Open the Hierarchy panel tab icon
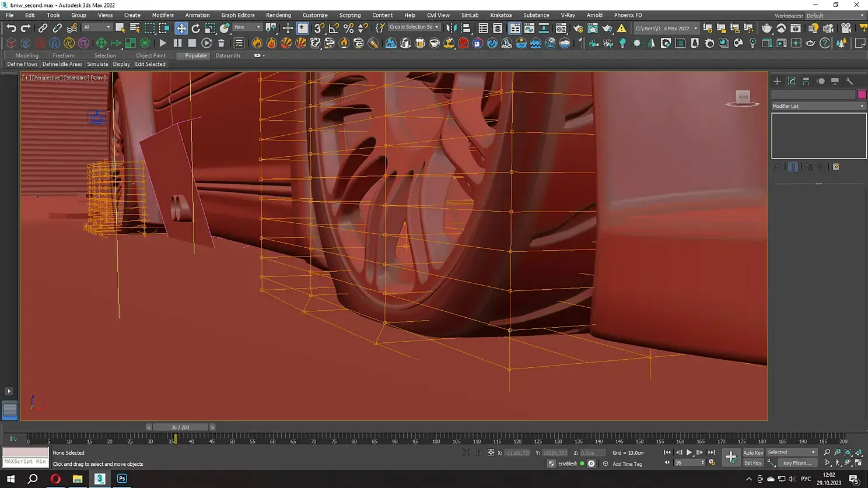This screenshot has height=488, width=868. coord(806,81)
